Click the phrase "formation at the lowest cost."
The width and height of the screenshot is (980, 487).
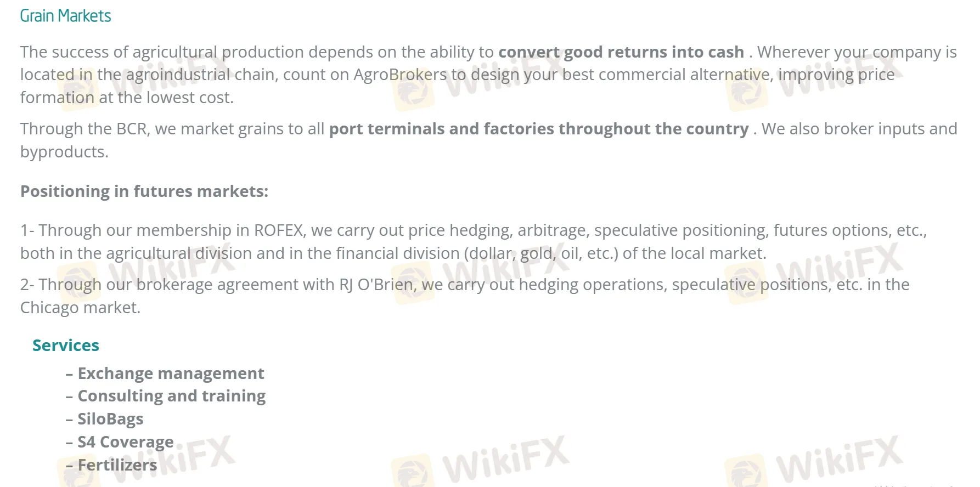127,98
